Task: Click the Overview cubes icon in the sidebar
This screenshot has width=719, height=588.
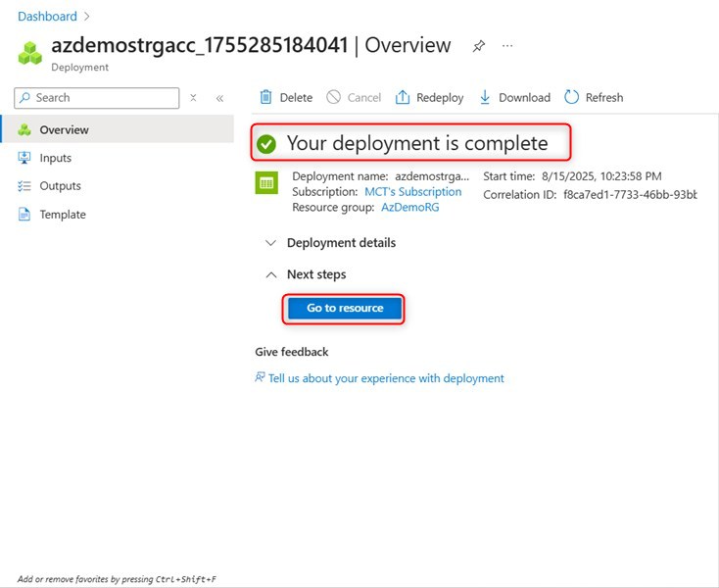Action: pyautogui.click(x=24, y=129)
